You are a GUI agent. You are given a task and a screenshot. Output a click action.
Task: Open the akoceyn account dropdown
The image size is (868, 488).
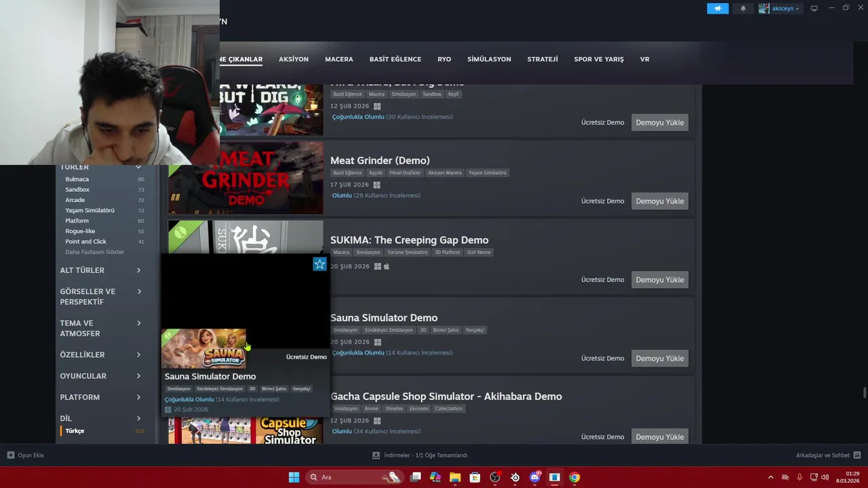(x=785, y=9)
